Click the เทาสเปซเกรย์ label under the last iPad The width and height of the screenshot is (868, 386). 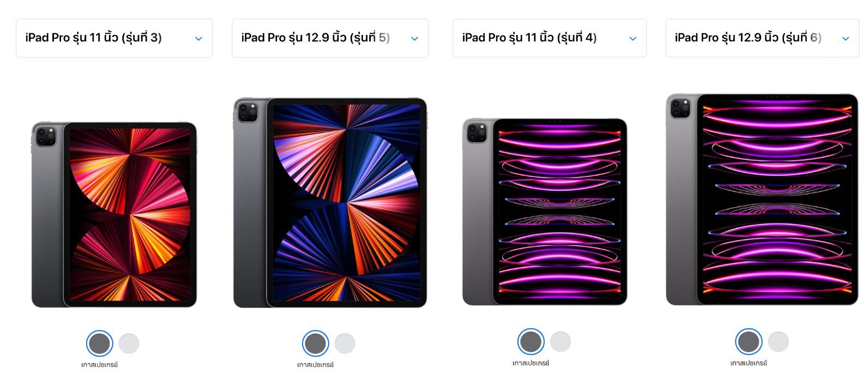[x=749, y=363]
